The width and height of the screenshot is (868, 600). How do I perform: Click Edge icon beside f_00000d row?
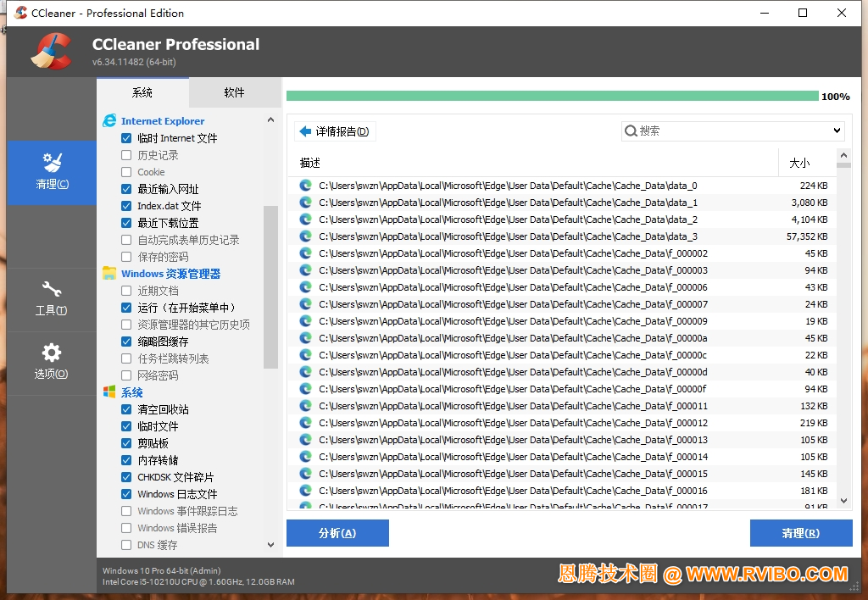pos(305,372)
